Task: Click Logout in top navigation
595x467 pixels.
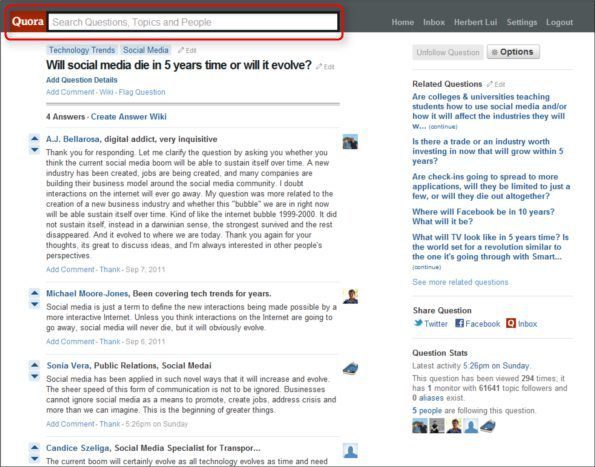Action: pyautogui.click(x=559, y=22)
